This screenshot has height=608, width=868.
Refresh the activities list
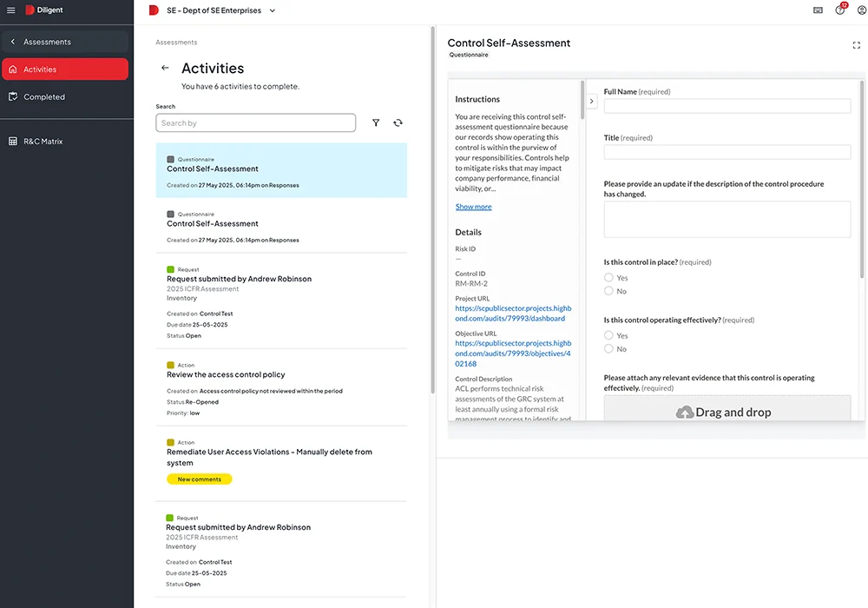[398, 122]
